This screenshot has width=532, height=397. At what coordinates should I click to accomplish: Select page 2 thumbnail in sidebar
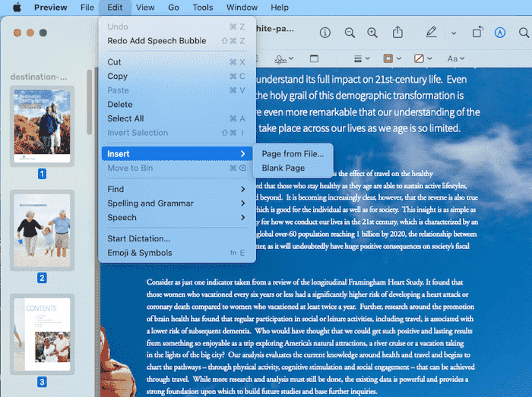[x=42, y=230]
